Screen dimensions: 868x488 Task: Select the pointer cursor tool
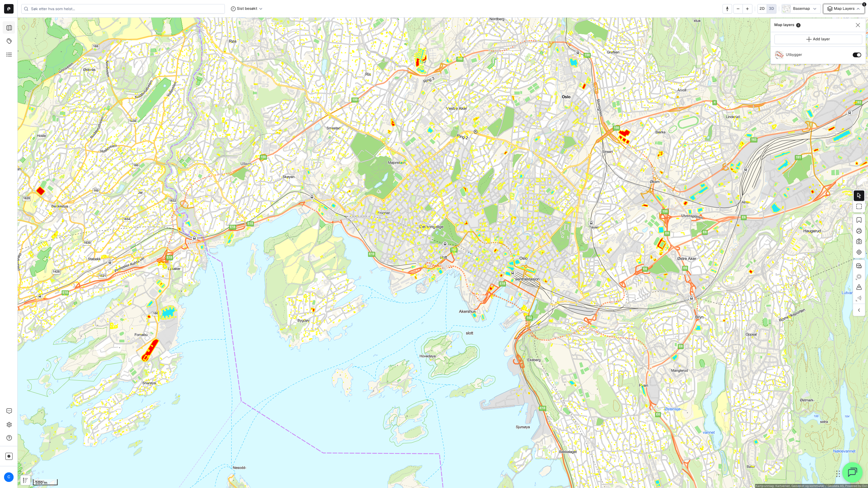pyautogui.click(x=859, y=196)
